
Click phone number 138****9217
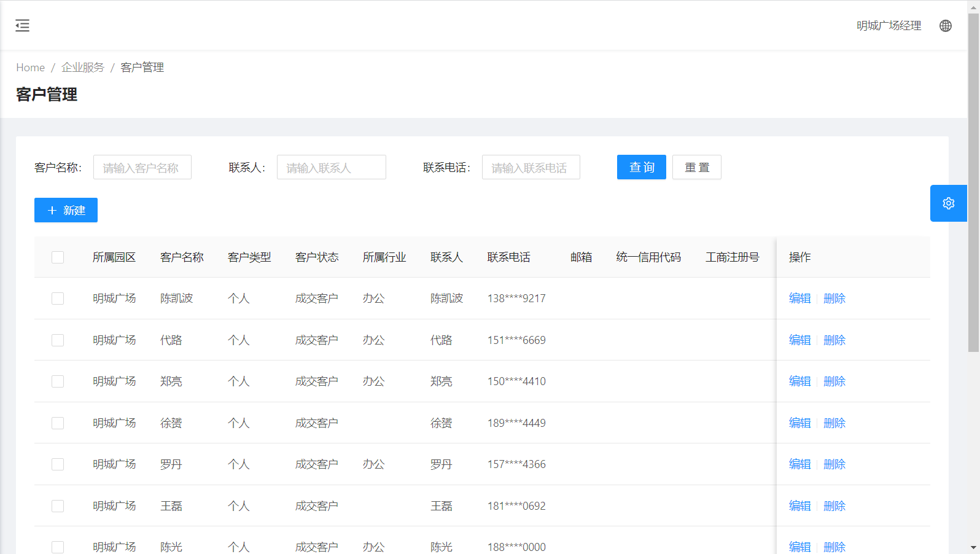point(516,298)
